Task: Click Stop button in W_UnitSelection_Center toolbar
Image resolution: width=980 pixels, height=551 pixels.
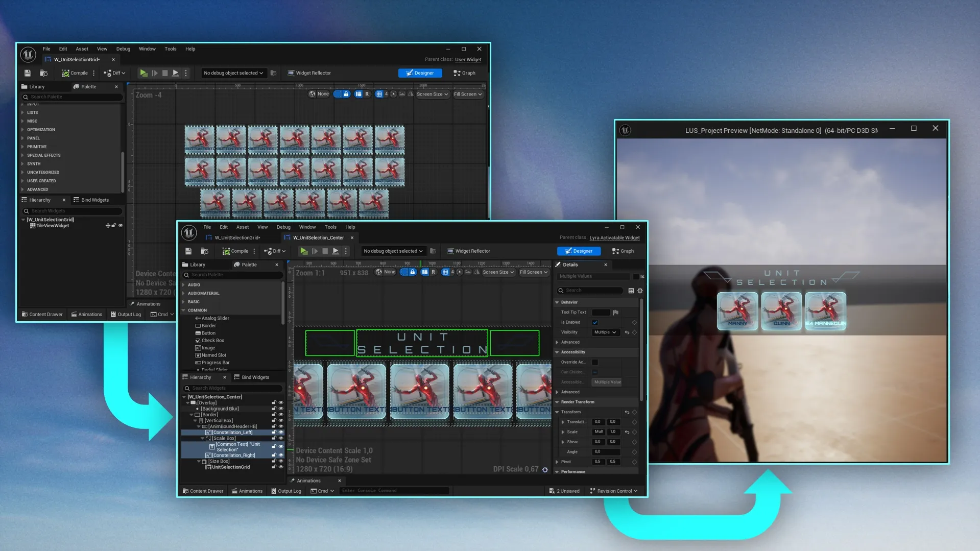Action: click(x=325, y=251)
